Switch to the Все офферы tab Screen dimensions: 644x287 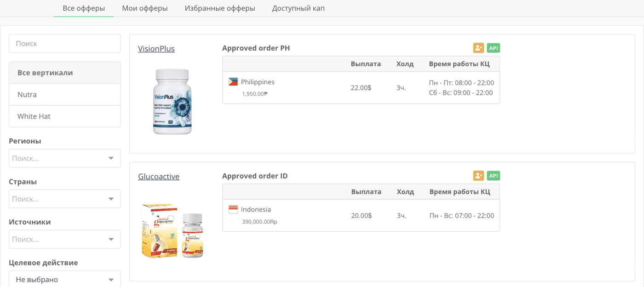point(84,8)
